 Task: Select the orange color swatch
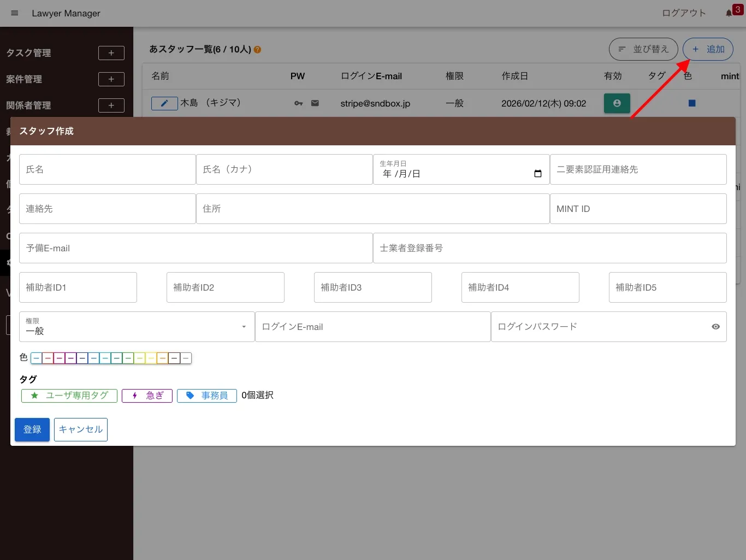pyautogui.click(x=163, y=358)
